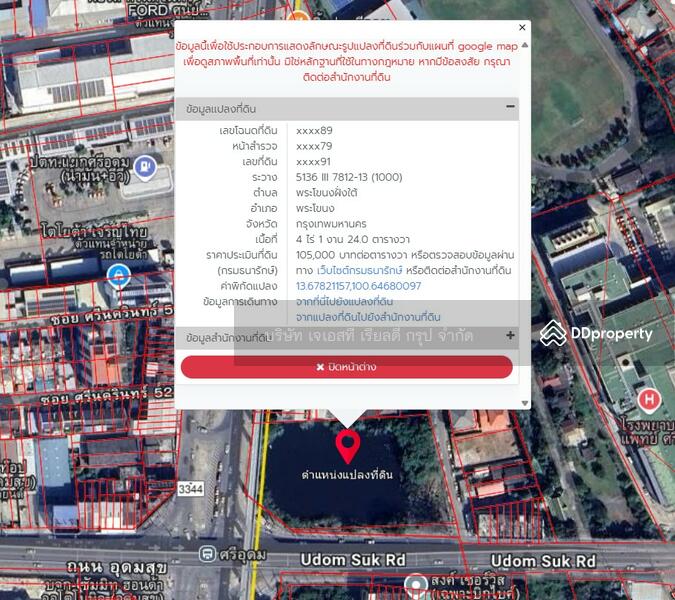Screen dimensions: 675x600
Task: Click subdistrict value พระโขนงฝั่งใต้
Action: [x=327, y=192]
